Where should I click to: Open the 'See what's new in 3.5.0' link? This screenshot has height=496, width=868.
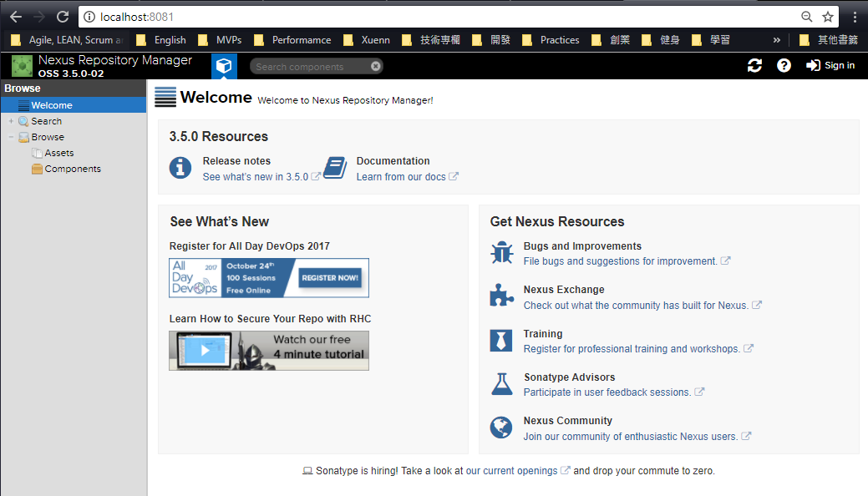click(x=256, y=177)
